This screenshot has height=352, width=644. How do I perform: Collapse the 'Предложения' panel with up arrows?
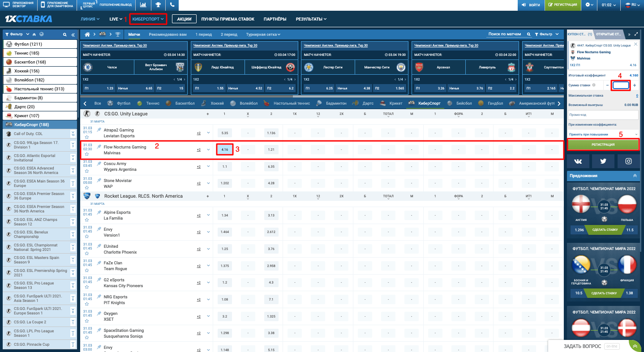(635, 176)
